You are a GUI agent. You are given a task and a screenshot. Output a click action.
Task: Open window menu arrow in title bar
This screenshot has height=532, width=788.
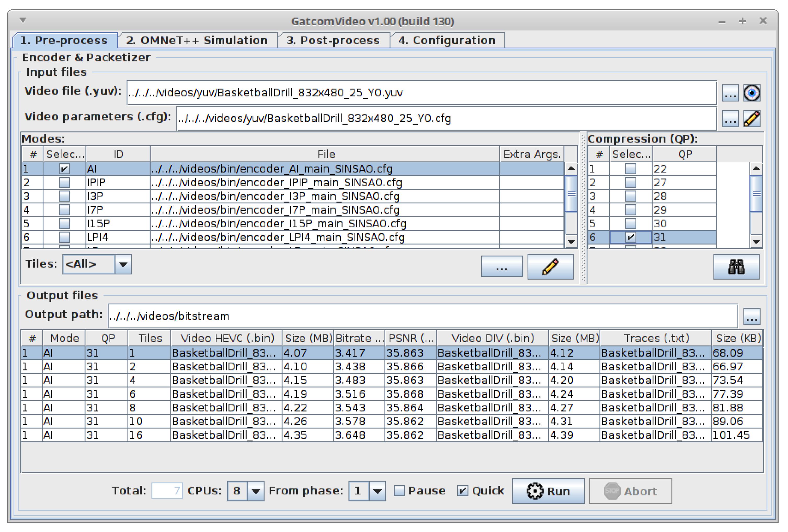pyautogui.click(x=23, y=20)
